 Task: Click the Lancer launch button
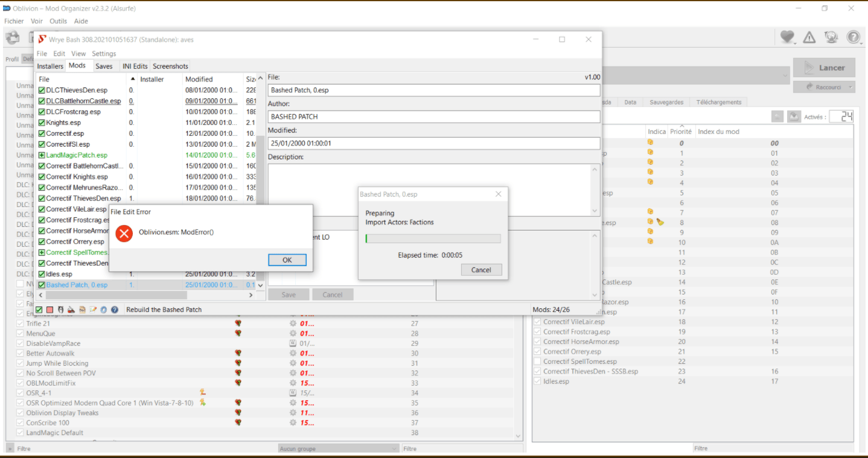pyautogui.click(x=823, y=68)
